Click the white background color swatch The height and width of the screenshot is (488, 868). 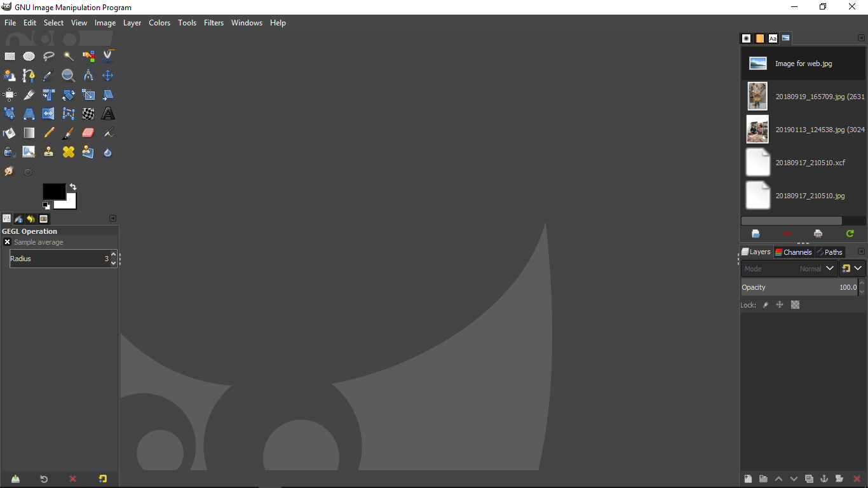[70, 203]
